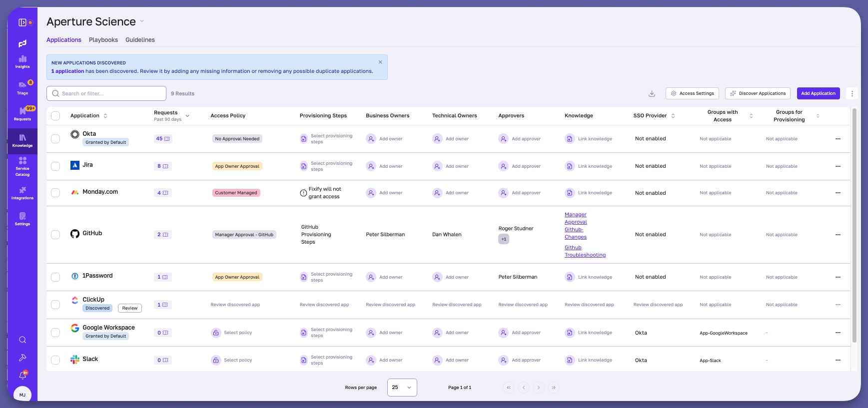The width and height of the screenshot is (868, 408).
Task: Click the sidebar tools wrench icon
Action: 22,358
